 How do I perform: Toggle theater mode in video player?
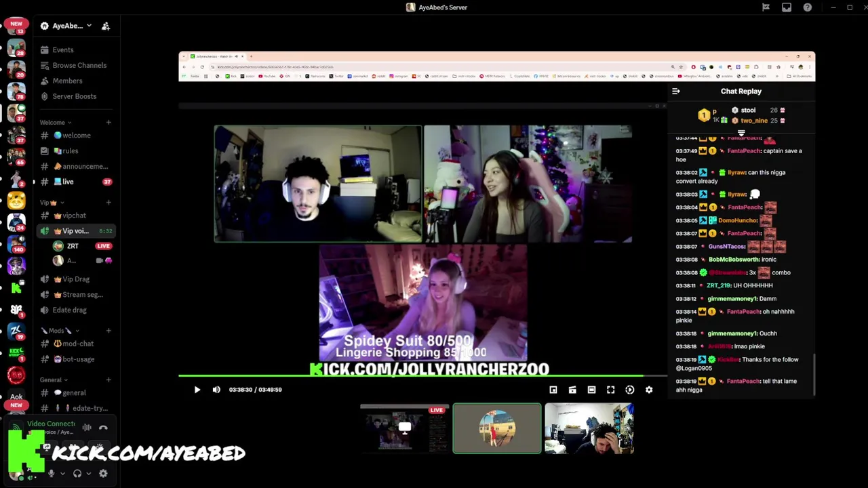tap(591, 390)
